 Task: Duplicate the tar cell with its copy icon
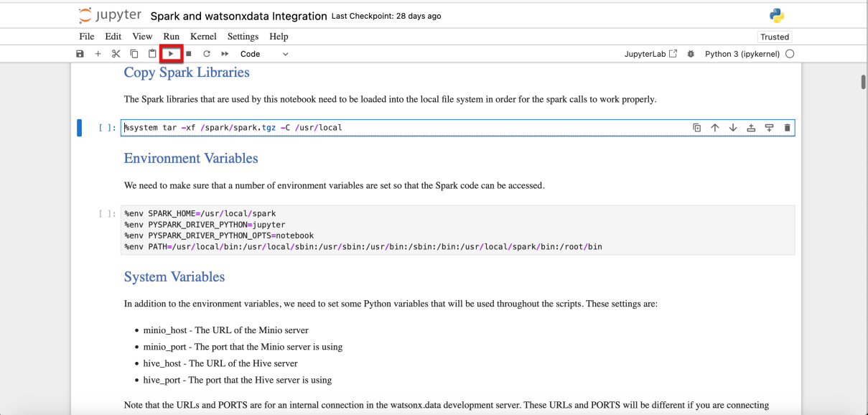point(696,128)
